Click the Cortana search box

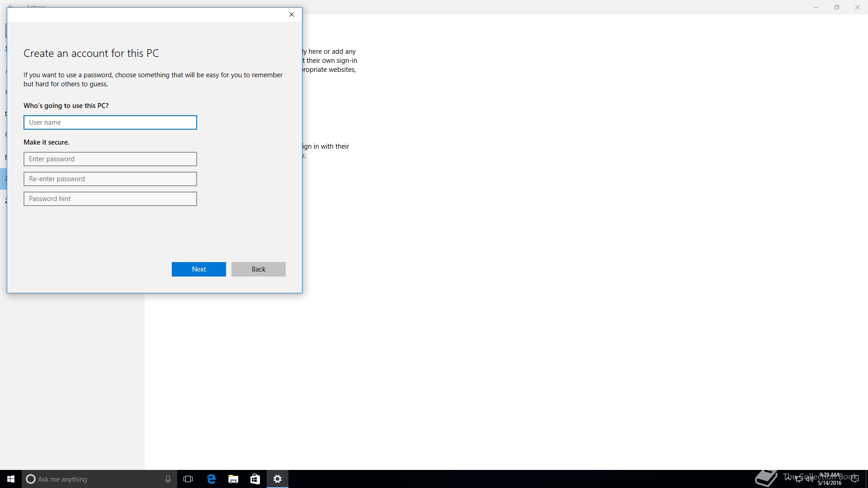(99, 479)
